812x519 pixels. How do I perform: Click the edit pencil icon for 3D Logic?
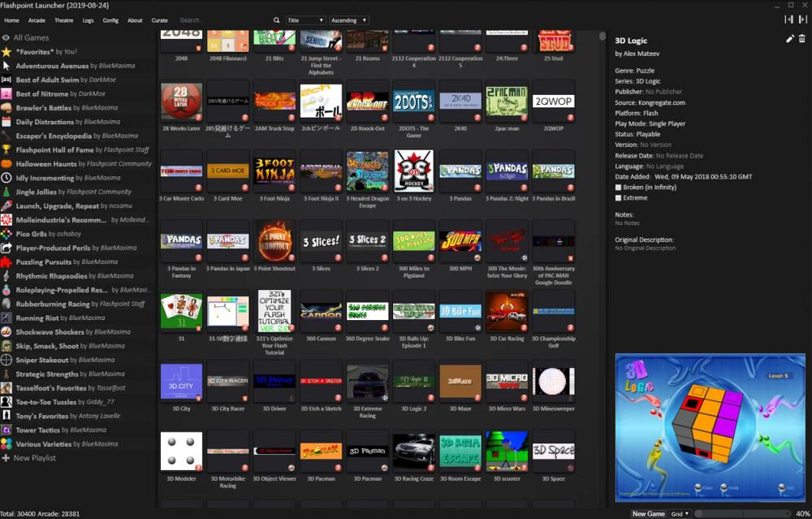(x=790, y=39)
